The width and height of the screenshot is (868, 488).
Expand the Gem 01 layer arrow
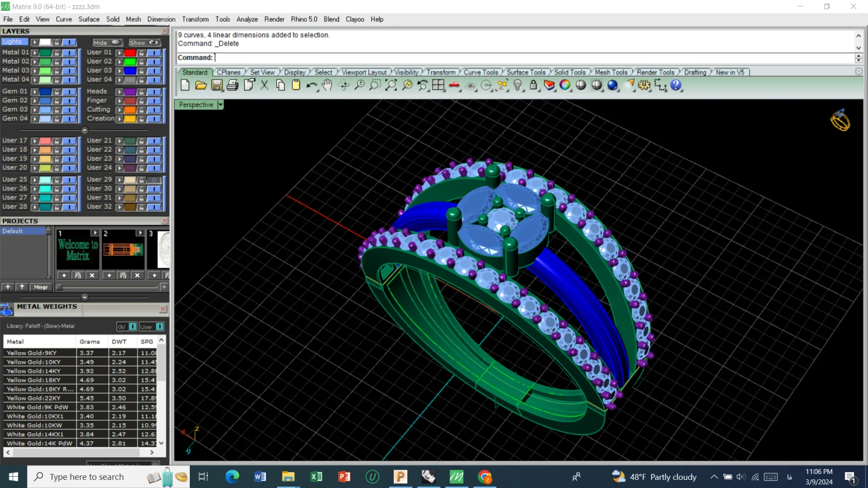tap(35, 92)
